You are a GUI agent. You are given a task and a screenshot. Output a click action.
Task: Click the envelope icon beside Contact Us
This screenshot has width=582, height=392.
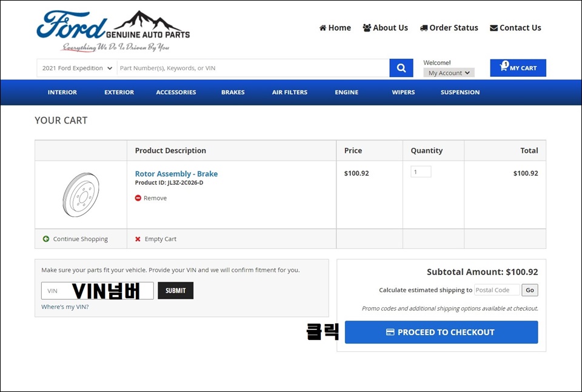coord(493,28)
